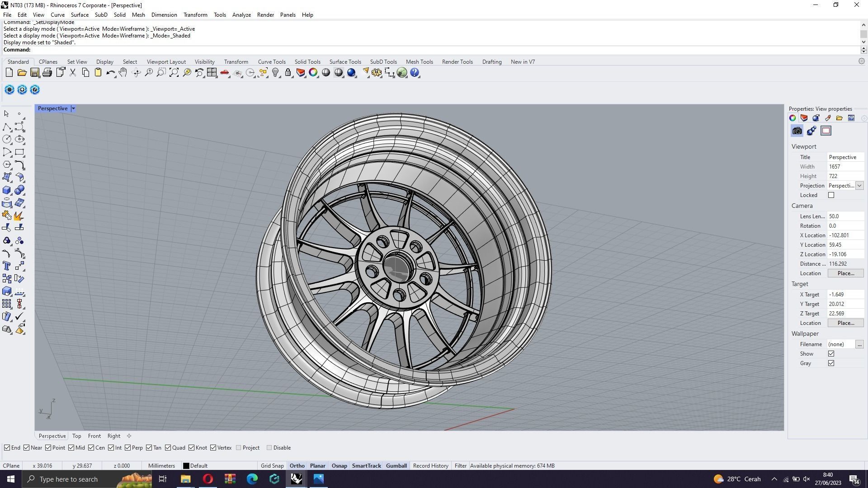Toggle the Locked viewport checkbox
Viewport: 868px width, 488px height.
coord(831,195)
